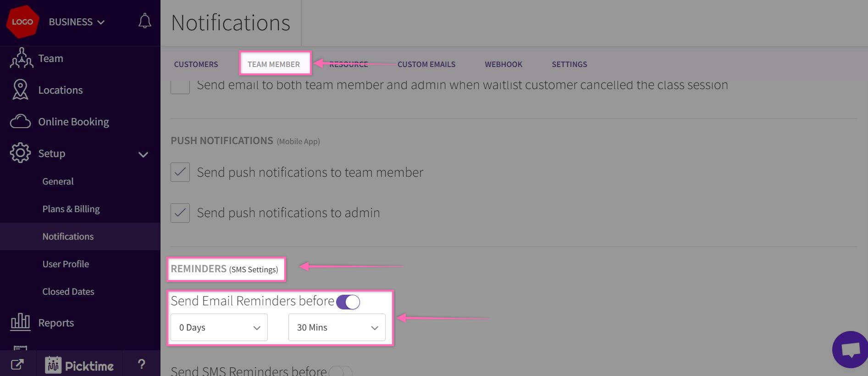Open Plans & Billing settings
868x376 pixels.
click(x=71, y=209)
